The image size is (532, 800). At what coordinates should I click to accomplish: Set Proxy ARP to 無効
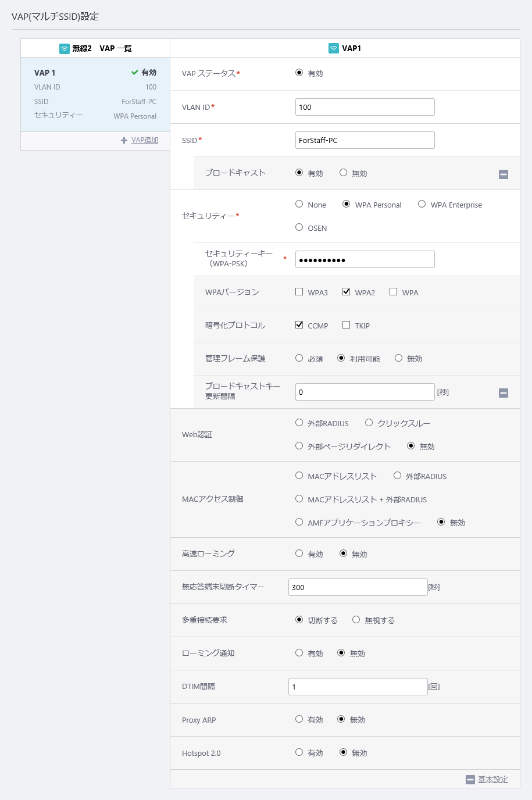point(341,719)
